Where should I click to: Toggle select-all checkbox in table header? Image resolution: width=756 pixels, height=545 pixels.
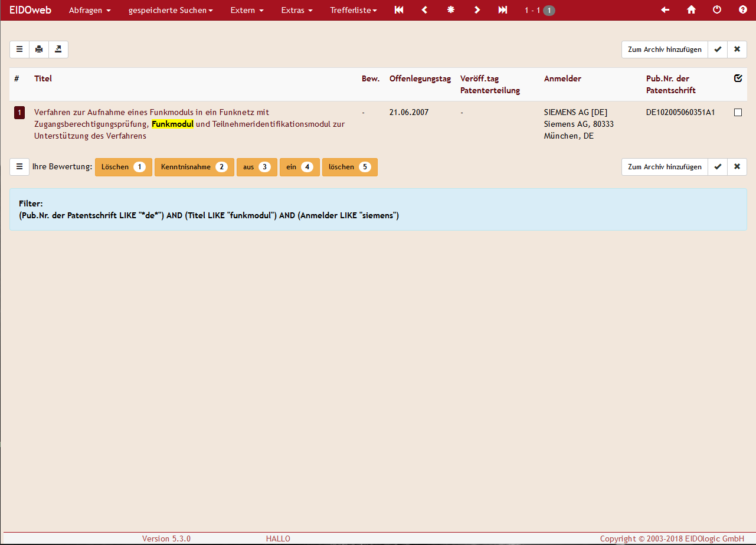pyautogui.click(x=738, y=78)
